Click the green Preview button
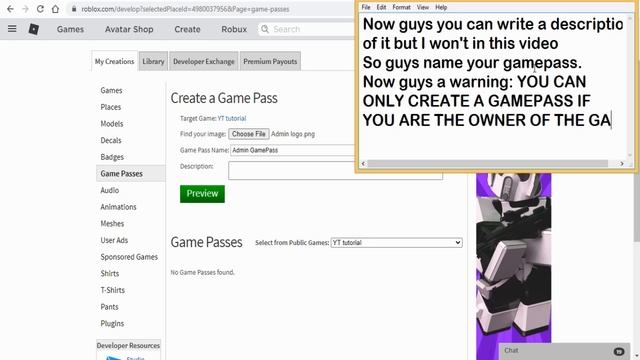 tap(202, 193)
